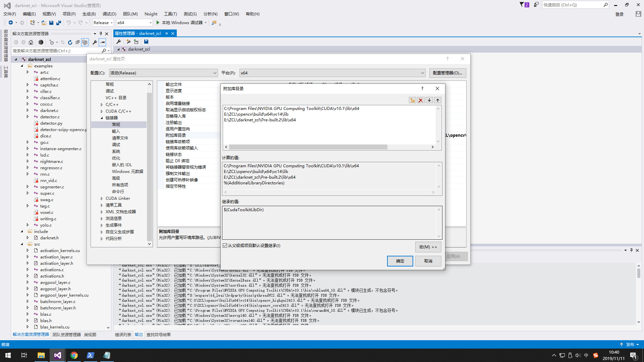
Task: Open Action Center notifications icon
Action: [633, 355]
